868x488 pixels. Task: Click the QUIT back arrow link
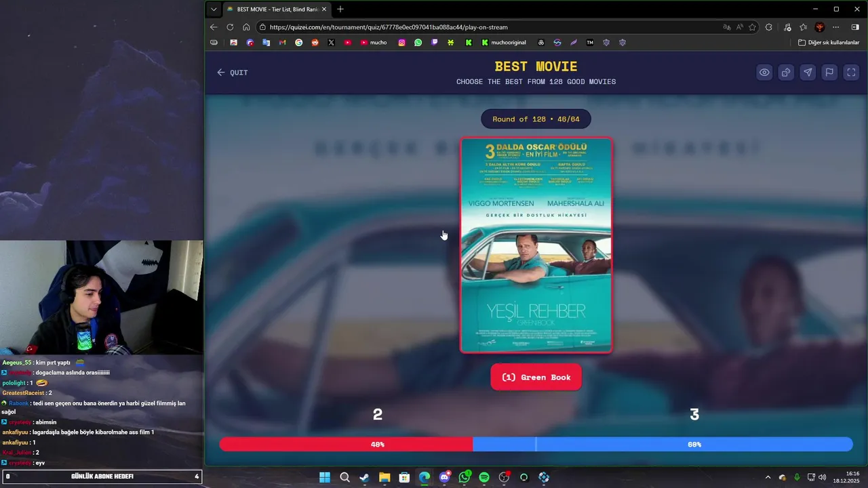(232, 73)
